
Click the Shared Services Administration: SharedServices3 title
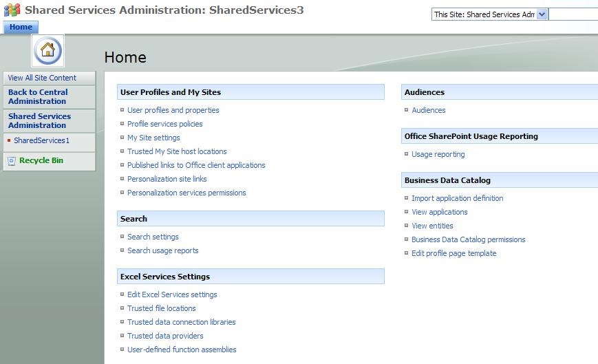click(x=164, y=10)
